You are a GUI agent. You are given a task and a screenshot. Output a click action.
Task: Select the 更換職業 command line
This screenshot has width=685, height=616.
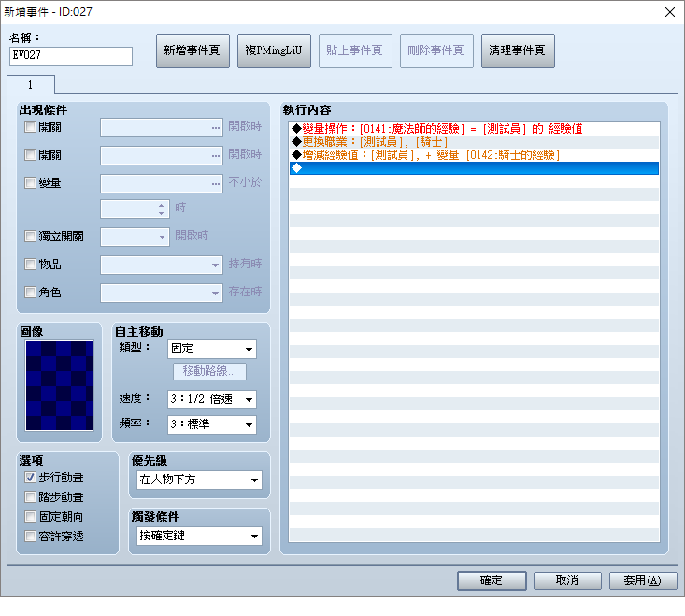coord(474,142)
